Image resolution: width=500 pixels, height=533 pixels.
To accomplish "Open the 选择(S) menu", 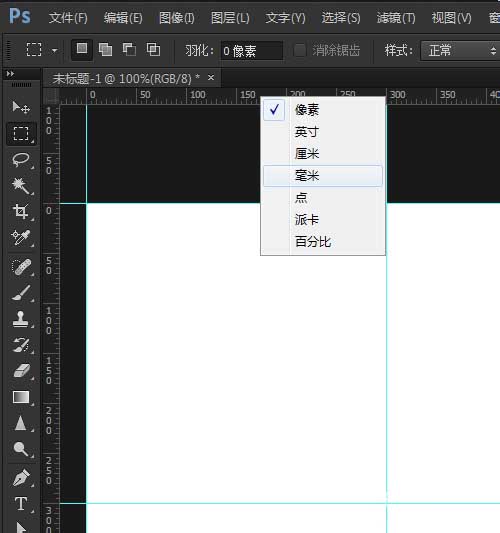I will (341, 18).
